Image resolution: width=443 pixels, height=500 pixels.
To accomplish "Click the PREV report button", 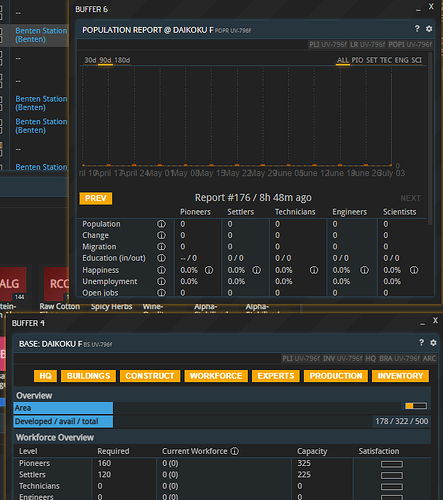I will (x=96, y=198).
